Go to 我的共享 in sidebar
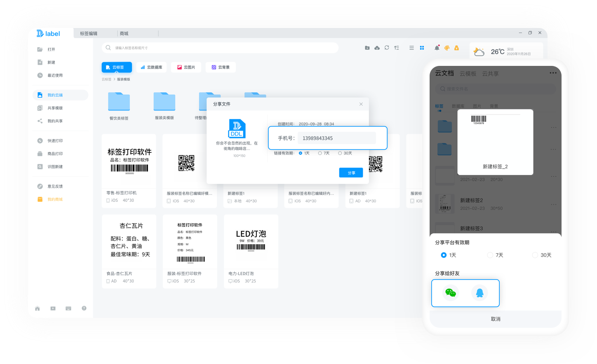 click(x=50, y=121)
